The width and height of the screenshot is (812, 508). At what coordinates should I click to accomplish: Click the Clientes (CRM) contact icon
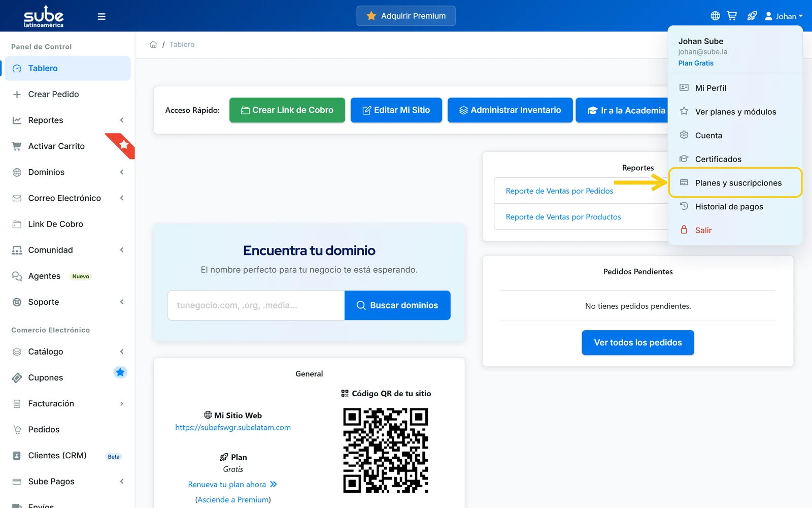click(x=17, y=456)
